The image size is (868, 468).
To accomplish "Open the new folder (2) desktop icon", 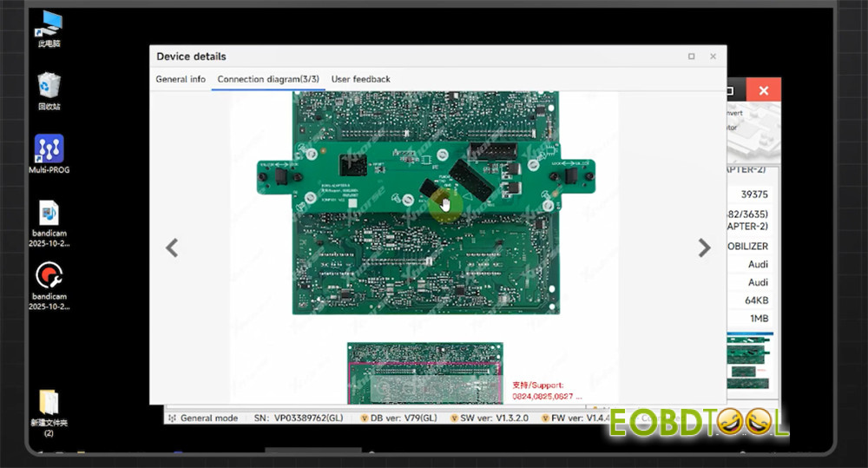I will click(49, 413).
